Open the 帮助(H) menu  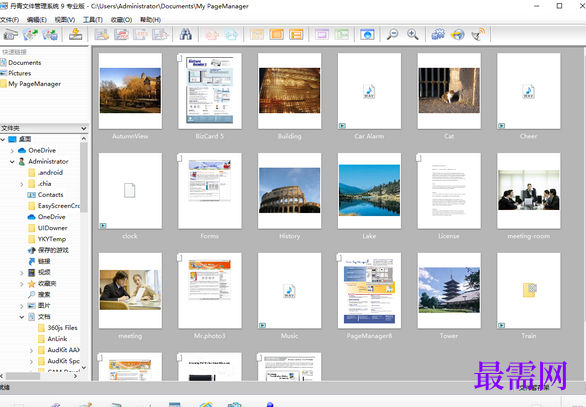point(150,20)
